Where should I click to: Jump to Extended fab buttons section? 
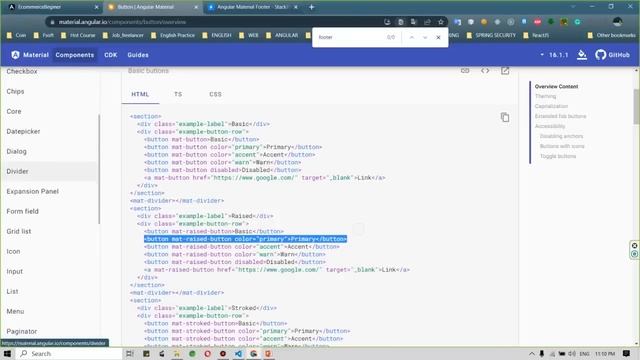coord(560,116)
